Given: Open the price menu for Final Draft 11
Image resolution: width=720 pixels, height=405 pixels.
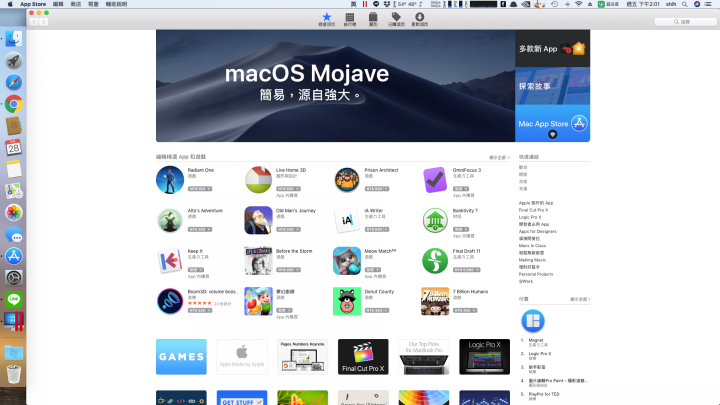Looking at the screenshot, I should pyautogui.click(x=467, y=270).
